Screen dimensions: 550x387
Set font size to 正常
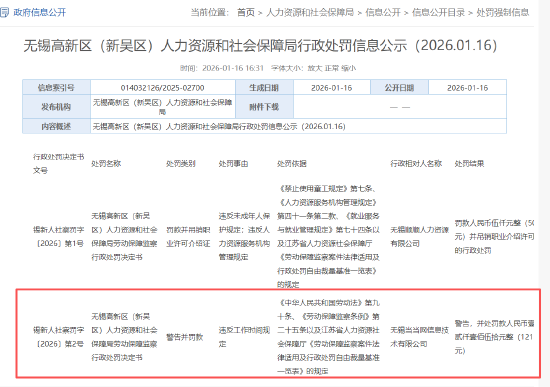click(x=331, y=68)
